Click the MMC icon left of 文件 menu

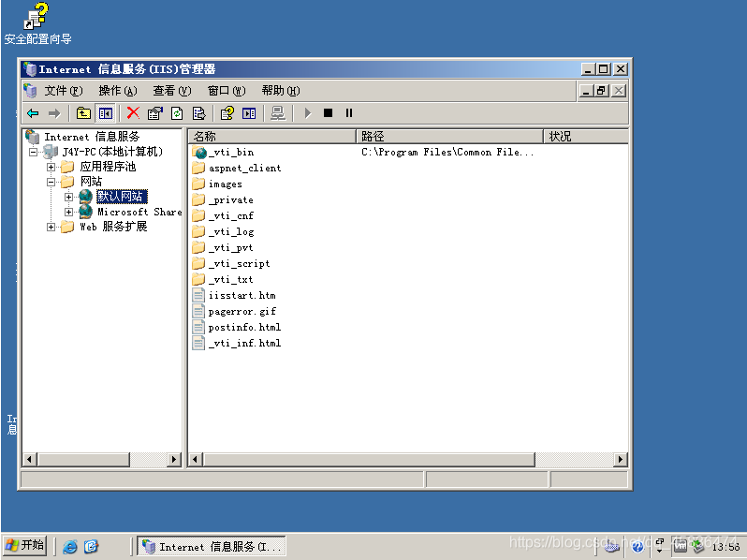tap(31, 91)
